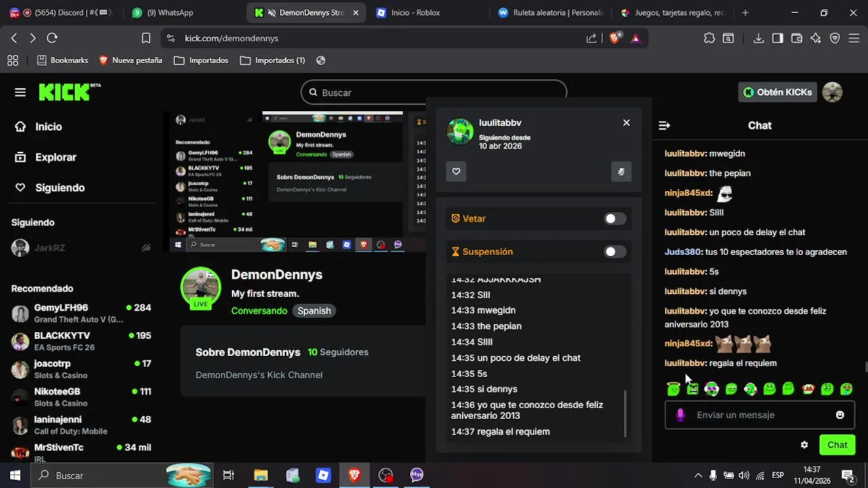The height and width of the screenshot is (488, 868).
Task: Open Bookmarks folder in bookmarks bar
Action: pos(62,60)
